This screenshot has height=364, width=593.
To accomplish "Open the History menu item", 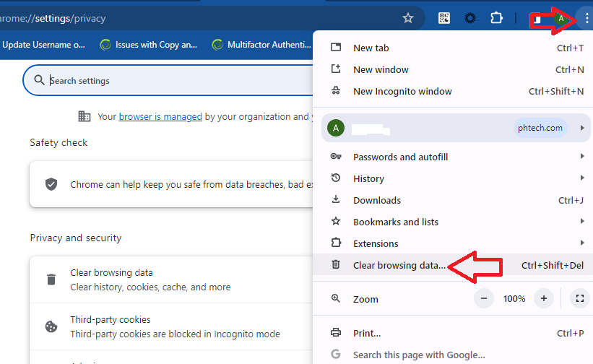I will click(453, 178).
